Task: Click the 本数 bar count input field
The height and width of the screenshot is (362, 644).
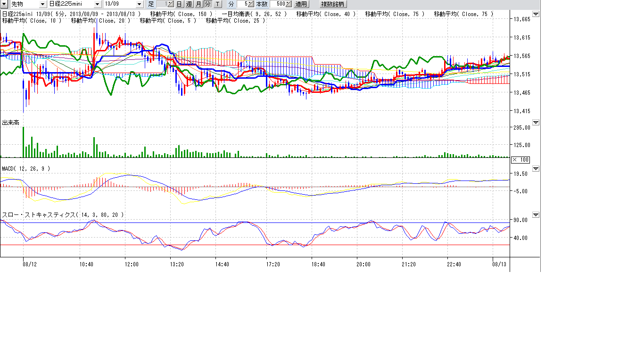Action: 277,4
